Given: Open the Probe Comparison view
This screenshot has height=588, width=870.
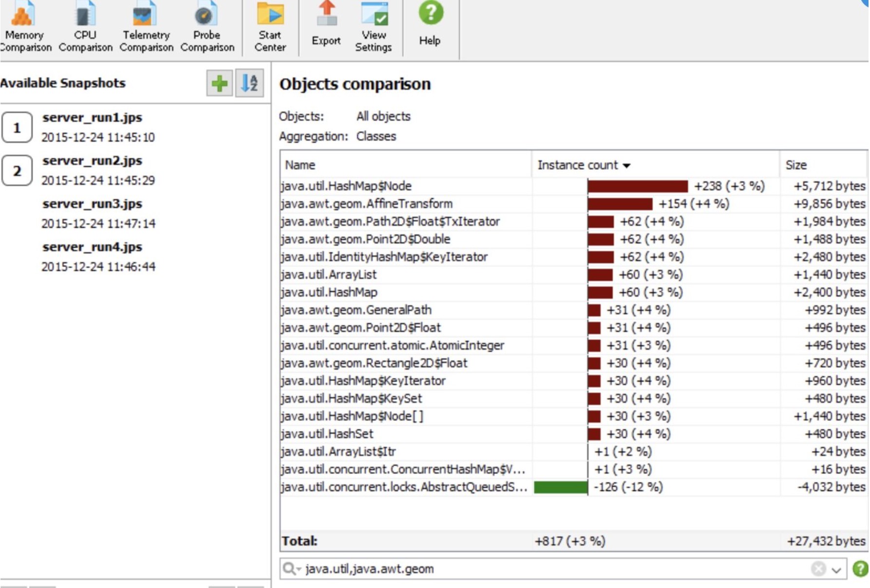Looking at the screenshot, I should point(207,24).
